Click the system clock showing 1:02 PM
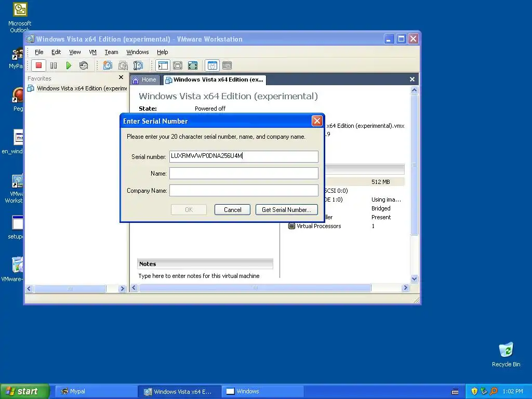 pyautogui.click(x=513, y=391)
